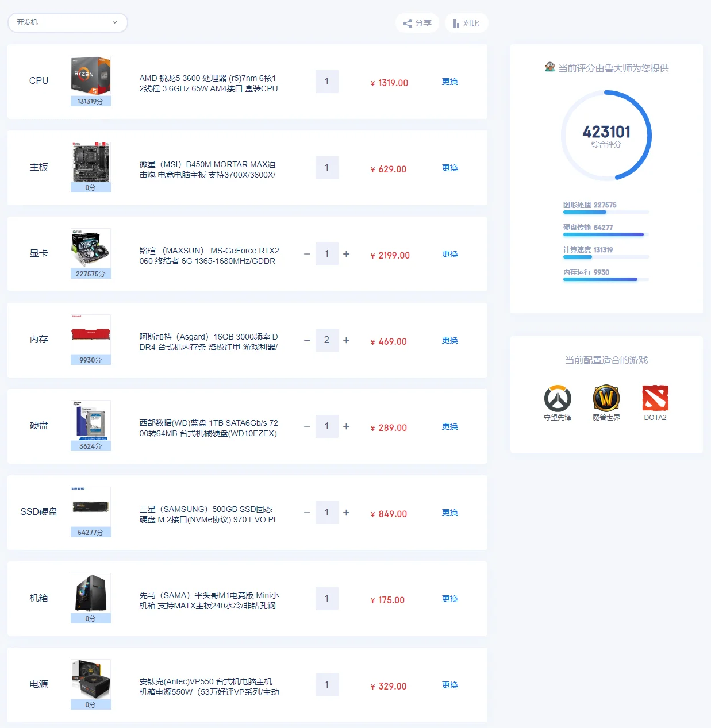Click the WD blue hard disk thumbnail
This screenshot has height=728, width=711.
(x=91, y=421)
